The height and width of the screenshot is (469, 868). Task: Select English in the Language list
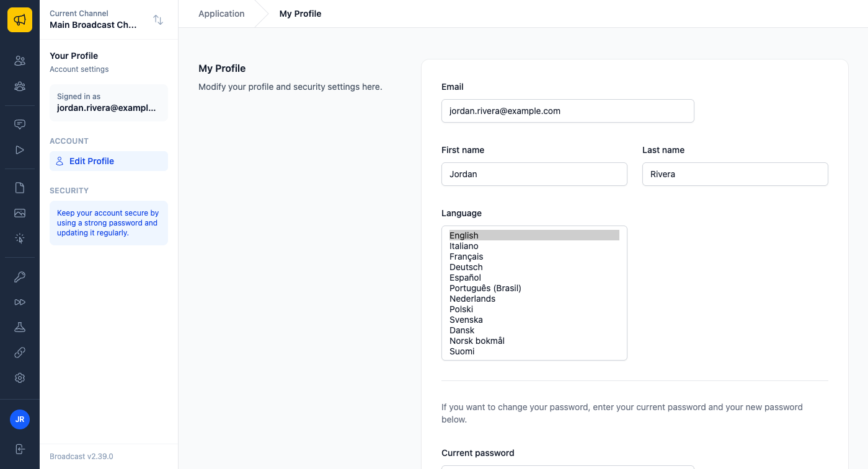[534, 235]
